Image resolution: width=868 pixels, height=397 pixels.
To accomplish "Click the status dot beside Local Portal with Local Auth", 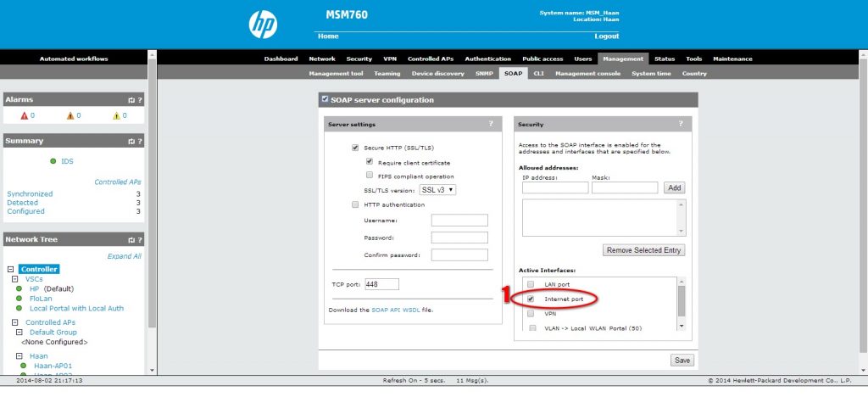I will (x=19, y=309).
